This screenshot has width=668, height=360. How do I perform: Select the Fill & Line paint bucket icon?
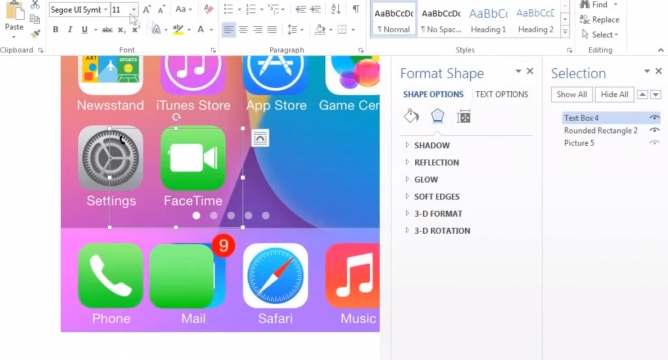click(412, 116)
